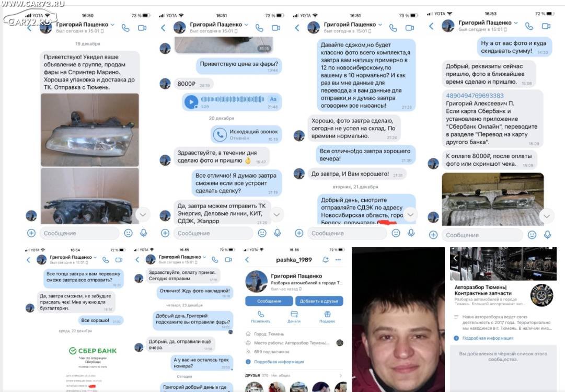Image resolution: width=565 pixels, height=392 pixels.
Task: Tap the microphone icon in the 16:53 chat
Action: coord(547,235)
